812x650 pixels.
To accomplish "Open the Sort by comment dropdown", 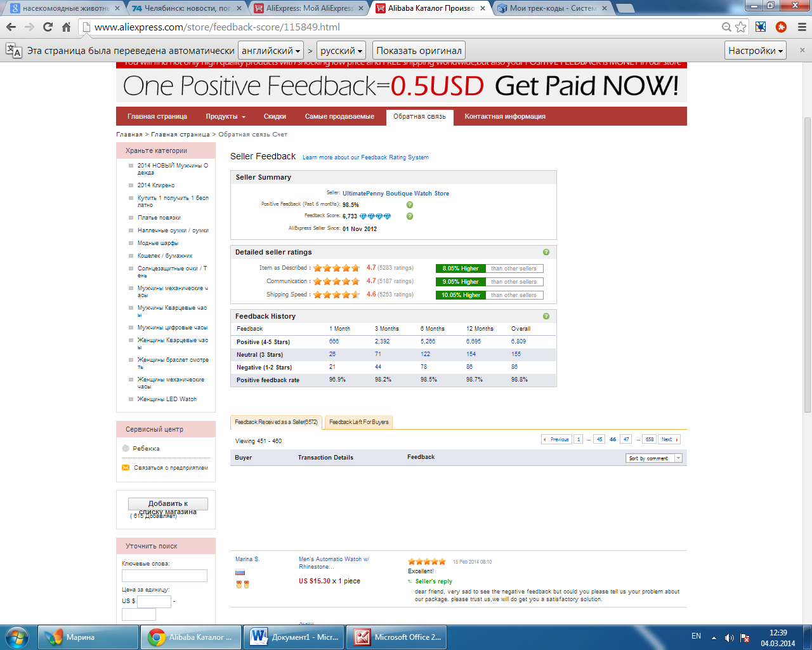I will click(x=654, y=458).
